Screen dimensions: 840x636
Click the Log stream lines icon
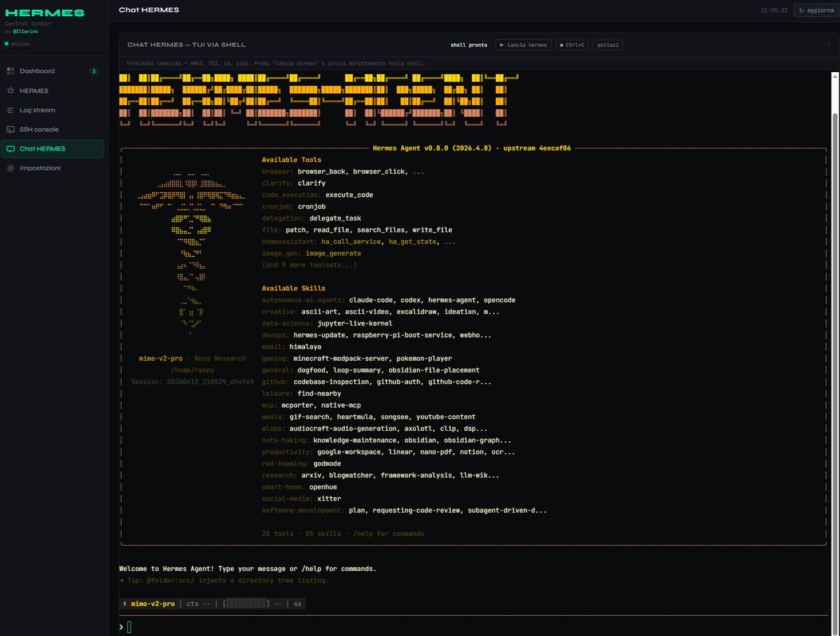[10, 110]
